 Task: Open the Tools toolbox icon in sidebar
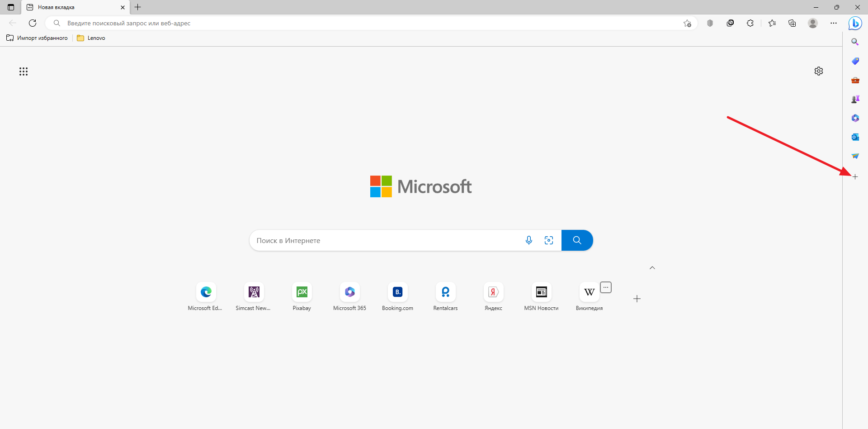[855, 80]
